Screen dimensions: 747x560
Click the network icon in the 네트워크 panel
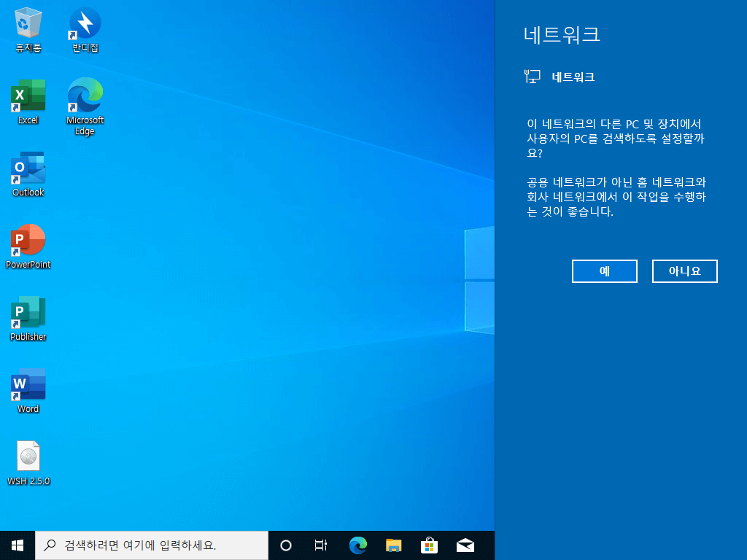coord(532,77)
